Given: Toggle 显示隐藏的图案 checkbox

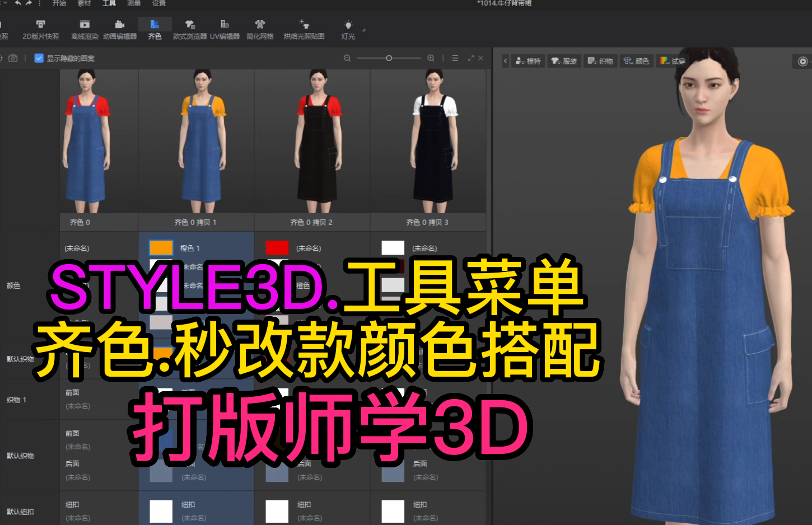Looking at the screenshot, I should tap(39, 58).
